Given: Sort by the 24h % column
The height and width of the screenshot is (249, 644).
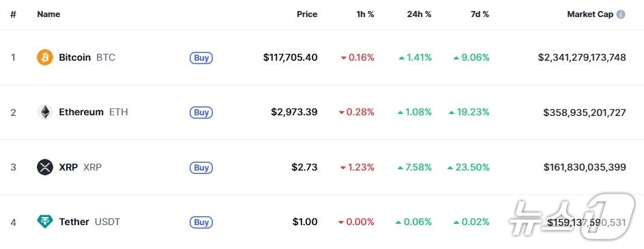Looking at the screenshot, I should coord(420,14).
